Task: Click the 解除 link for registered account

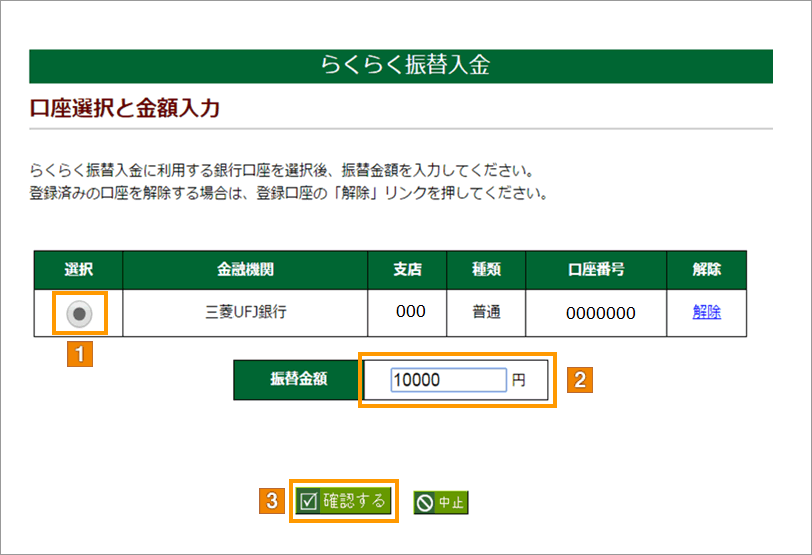Action: pyautogui.click(x=706, y=312)
